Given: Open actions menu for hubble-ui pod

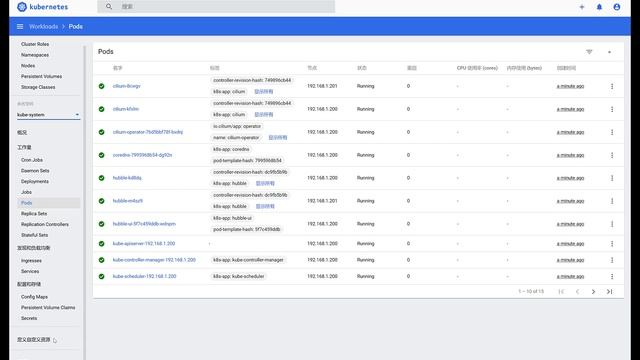Looking at the screenshot, I should (x=612, y=224).
